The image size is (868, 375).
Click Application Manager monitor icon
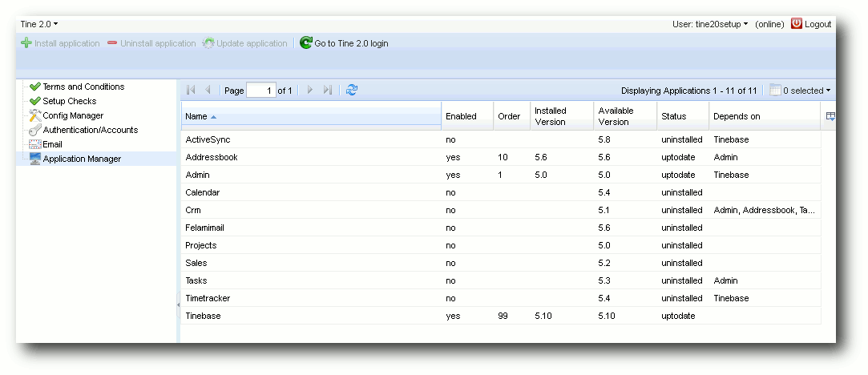point(35,159)
